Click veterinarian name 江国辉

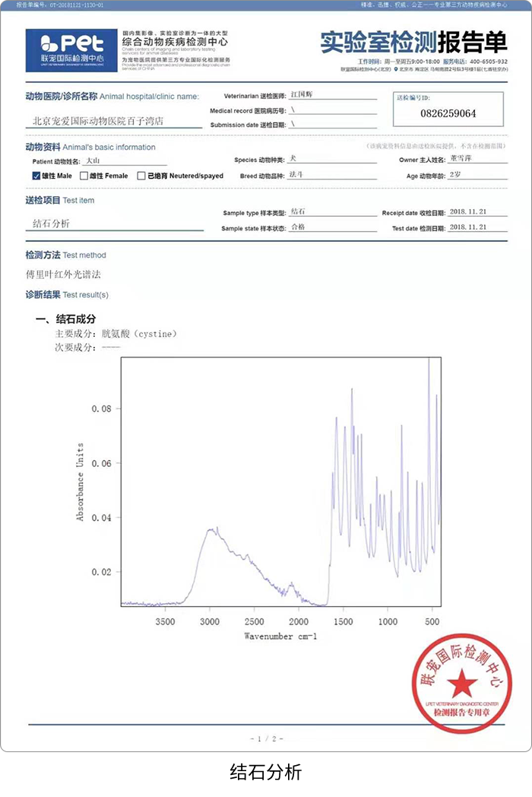click(301, 94)
